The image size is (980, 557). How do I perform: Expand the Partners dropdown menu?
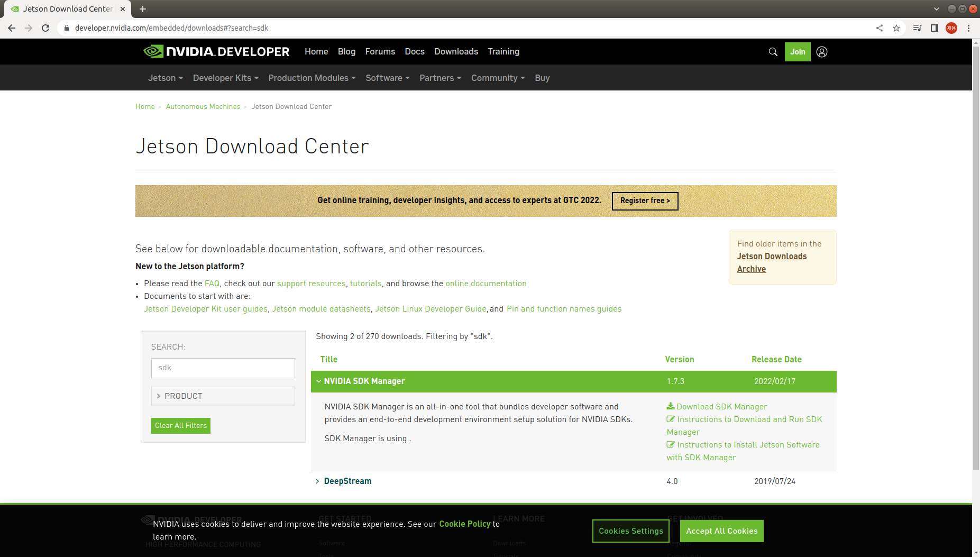(441, 78)
